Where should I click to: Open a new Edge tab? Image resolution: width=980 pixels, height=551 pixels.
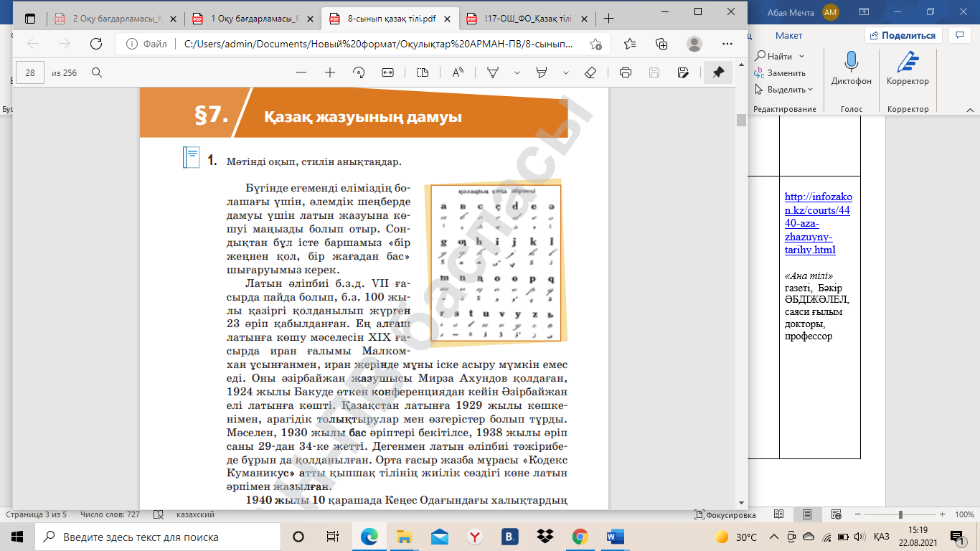coord(608,19)
